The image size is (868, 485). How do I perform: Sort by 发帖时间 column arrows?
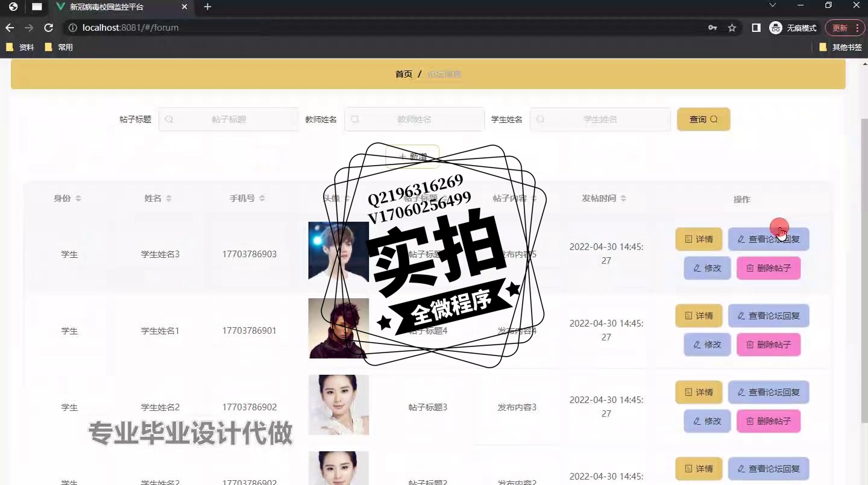[x=623, y=198]
